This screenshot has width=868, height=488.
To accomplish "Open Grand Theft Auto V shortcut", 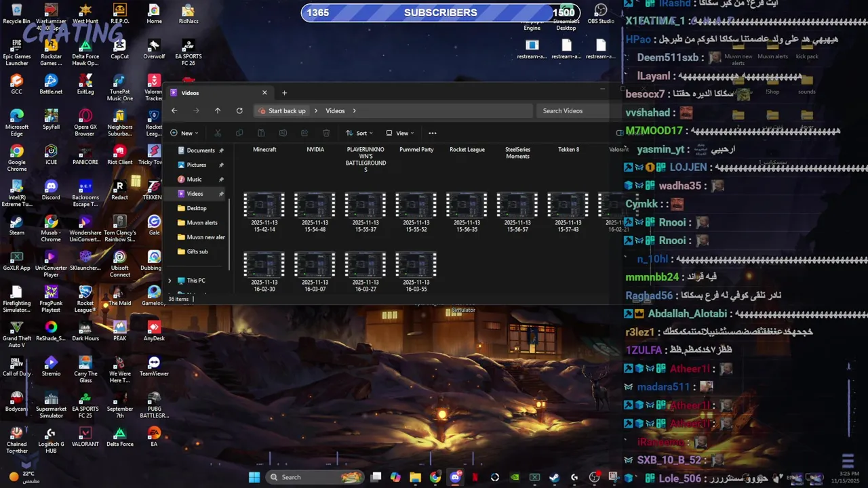I will [17, 334].
